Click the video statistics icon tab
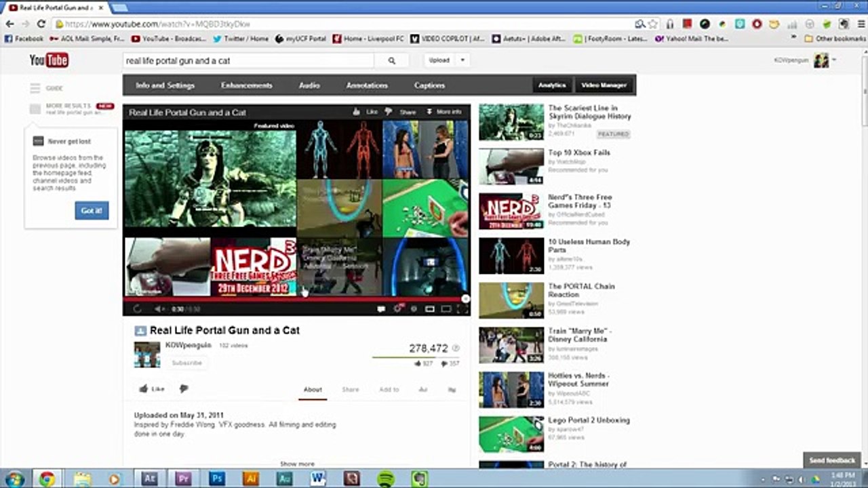The height and width of the screenshot is (488, 868). tap(423, 390)
